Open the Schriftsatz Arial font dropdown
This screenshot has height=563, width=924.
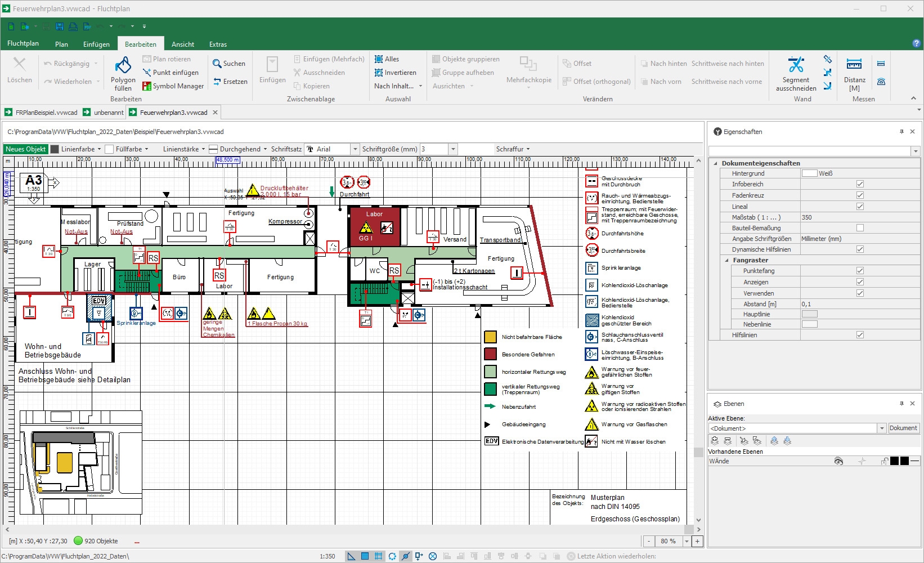[x=355, y=149]
